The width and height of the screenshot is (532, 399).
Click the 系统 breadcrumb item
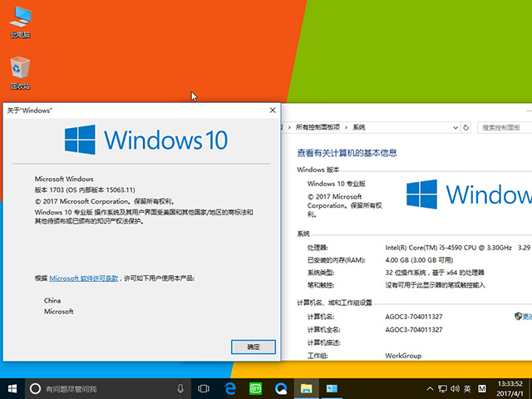click(359, 127)
